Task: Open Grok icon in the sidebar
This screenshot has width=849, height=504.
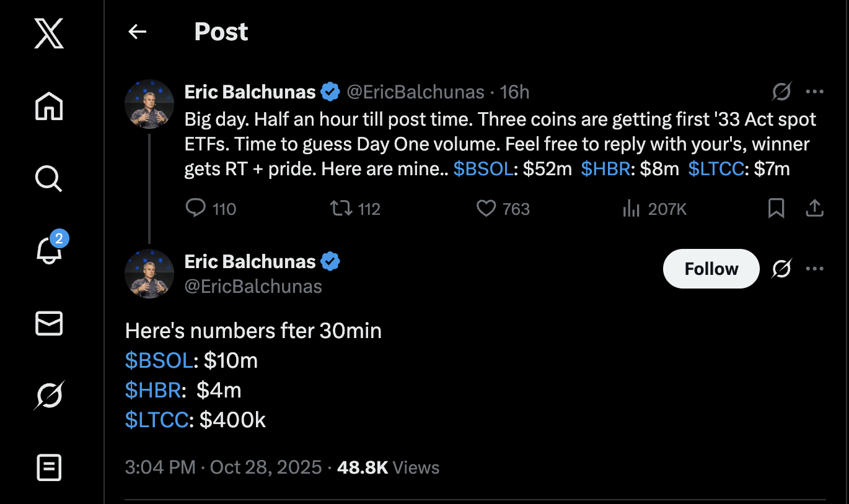Action: [49, 395]
